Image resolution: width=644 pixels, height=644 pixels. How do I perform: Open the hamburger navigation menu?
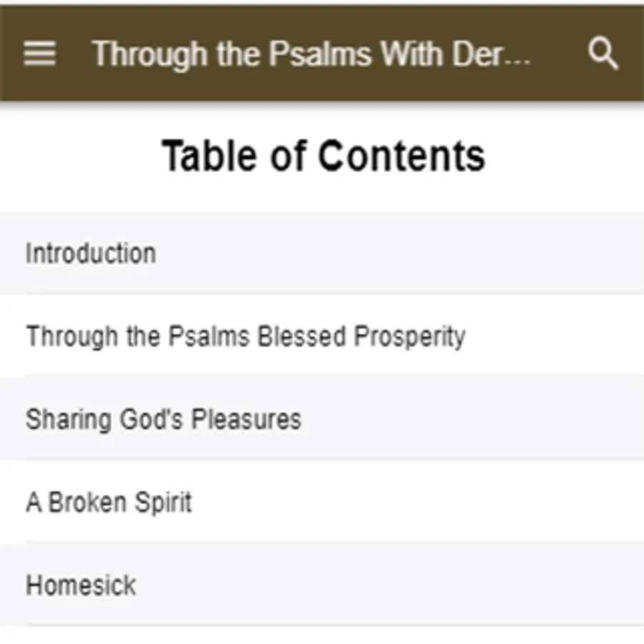tap(39, 53)
